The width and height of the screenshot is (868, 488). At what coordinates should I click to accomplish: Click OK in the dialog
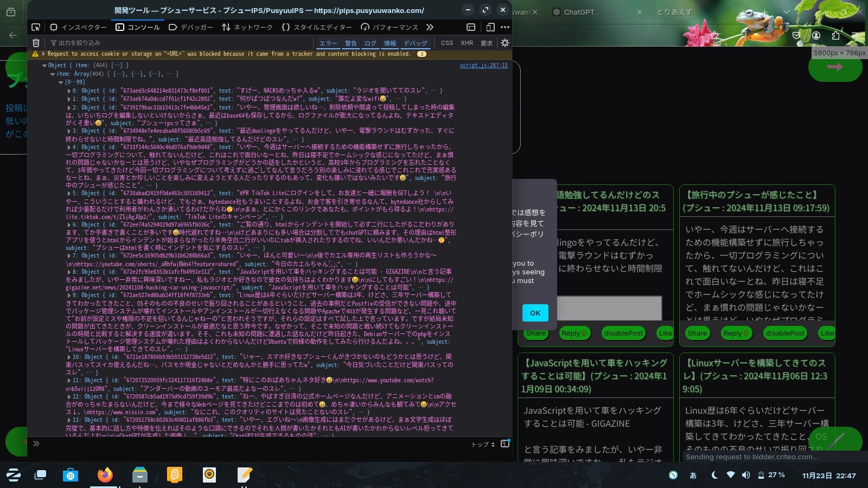[535, 313]
